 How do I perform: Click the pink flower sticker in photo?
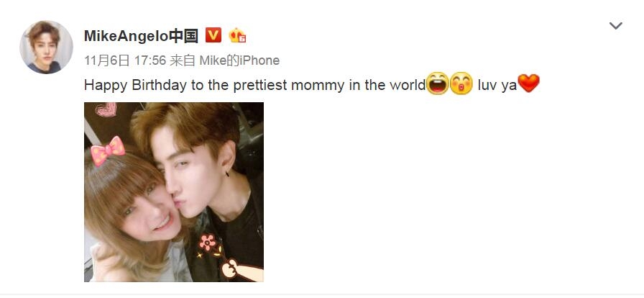(x=208, y=243)
